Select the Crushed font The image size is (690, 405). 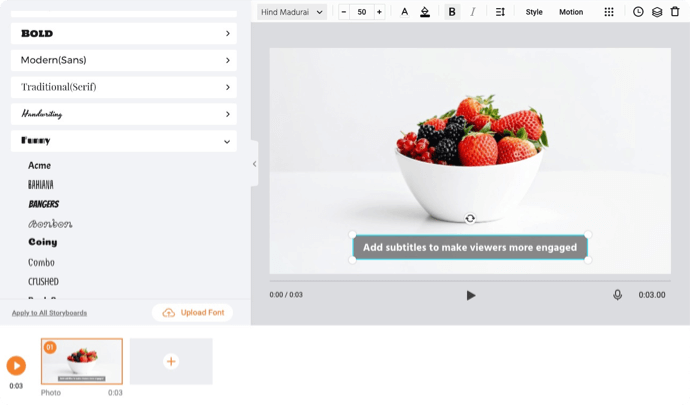tap(43, 281)
